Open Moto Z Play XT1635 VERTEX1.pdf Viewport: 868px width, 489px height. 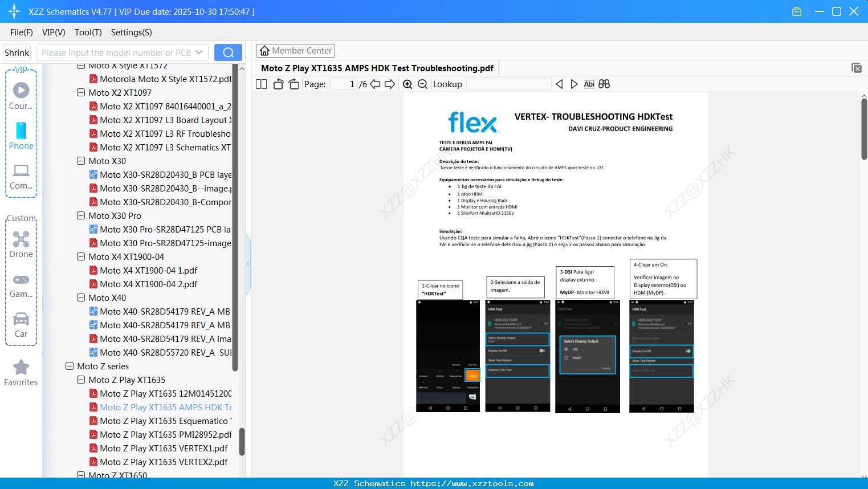(158, 448)
